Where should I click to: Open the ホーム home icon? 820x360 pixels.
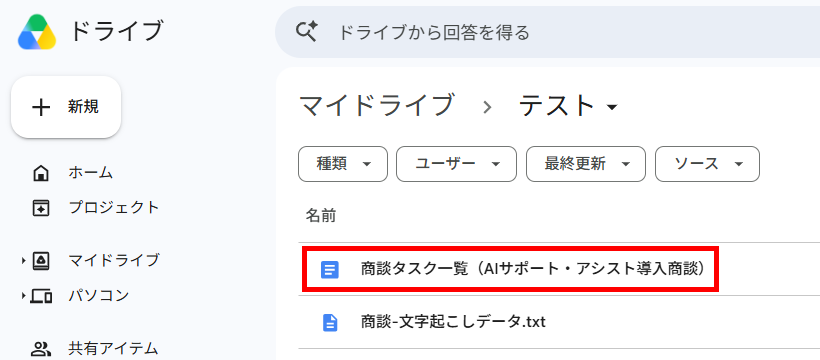coord(41,173)
